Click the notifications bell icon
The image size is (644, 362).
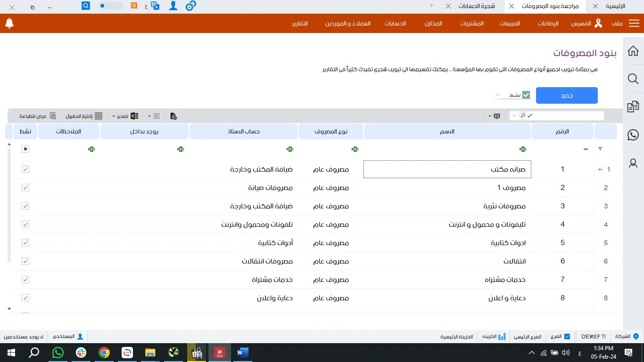click(9, 23)
